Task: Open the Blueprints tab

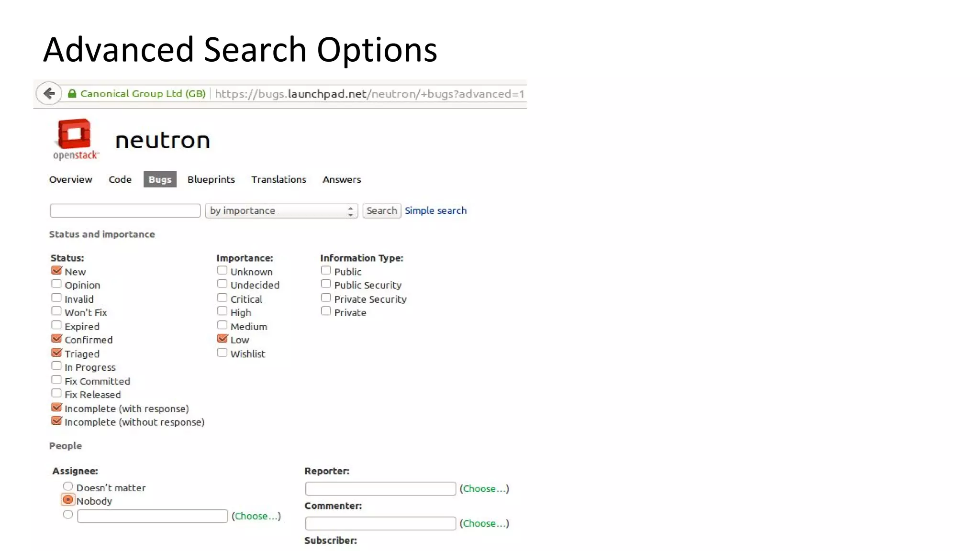Action: click(211, 179)
